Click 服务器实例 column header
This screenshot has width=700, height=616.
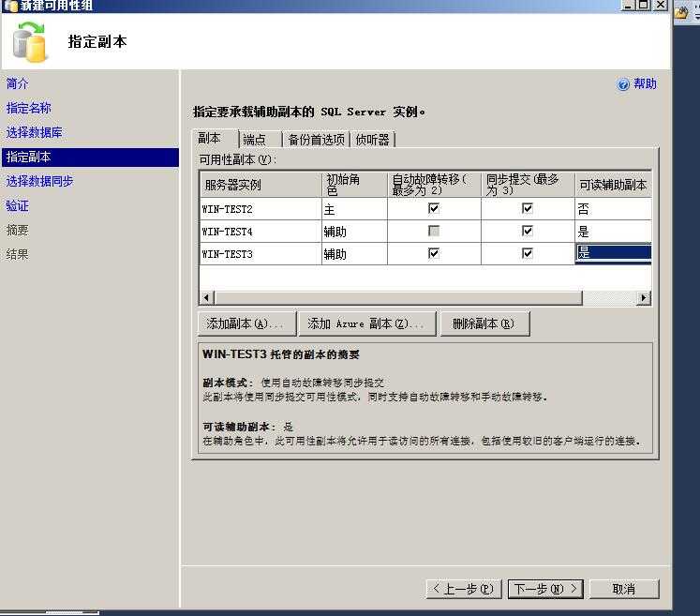point(261,185)
